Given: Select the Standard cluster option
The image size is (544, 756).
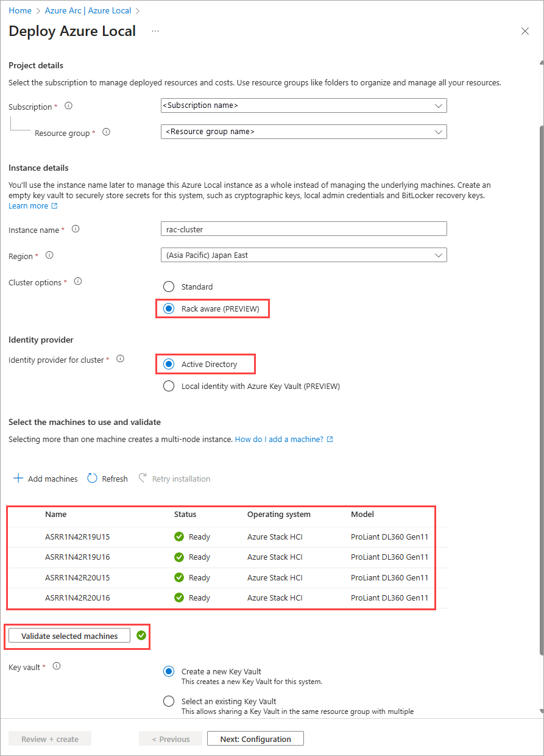Looking at the screenshot, I should click(x=169, y=287).
